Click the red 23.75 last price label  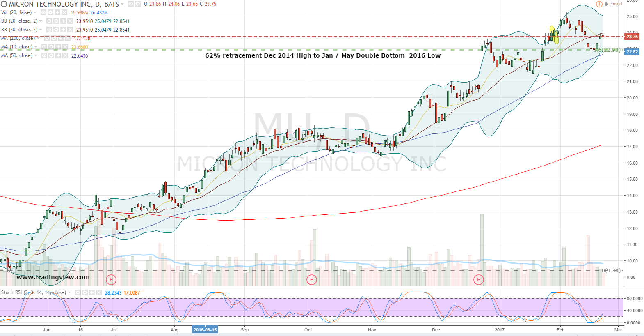pos(632,37)
